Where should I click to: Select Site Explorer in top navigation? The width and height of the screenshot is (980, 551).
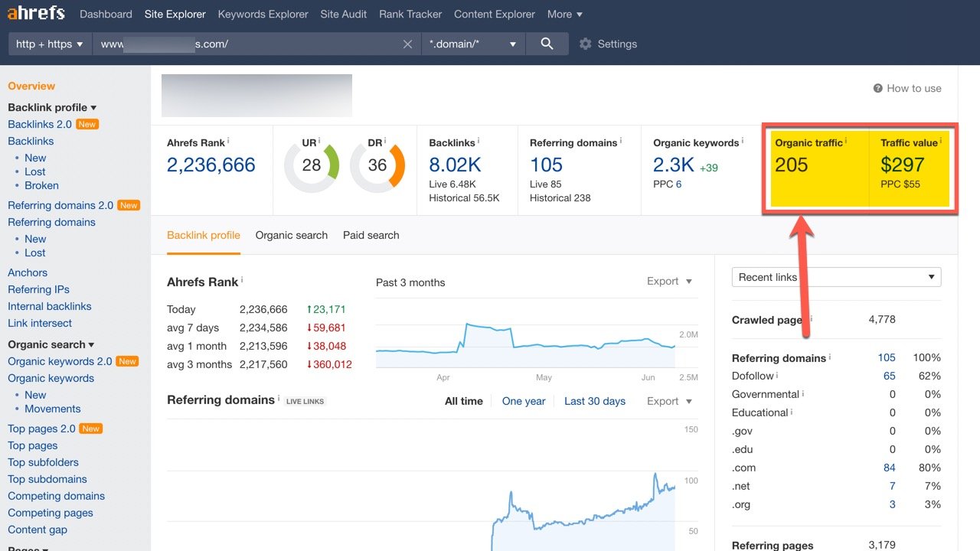pyautogui.click(x=175, y=14)
